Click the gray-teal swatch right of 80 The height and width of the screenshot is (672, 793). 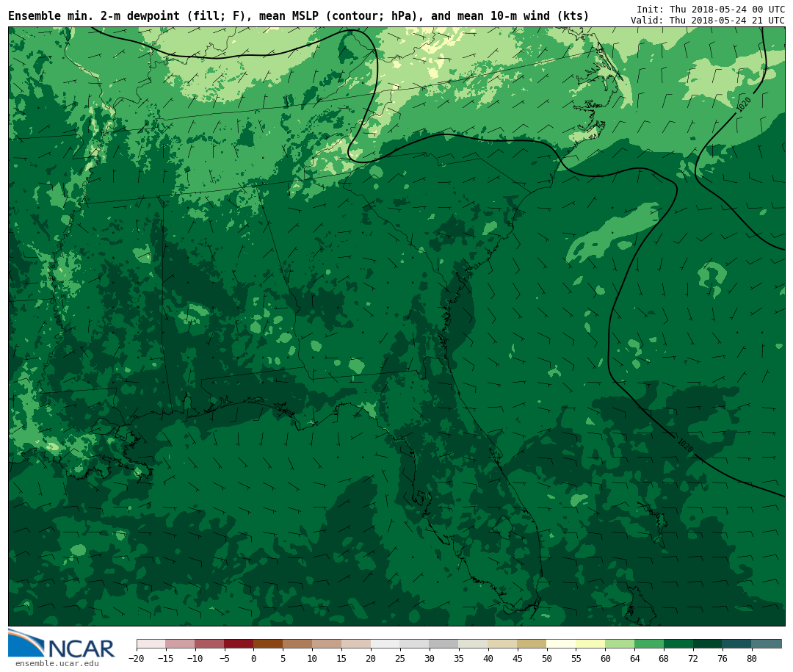pyautogui.click(x=767, y=643)
